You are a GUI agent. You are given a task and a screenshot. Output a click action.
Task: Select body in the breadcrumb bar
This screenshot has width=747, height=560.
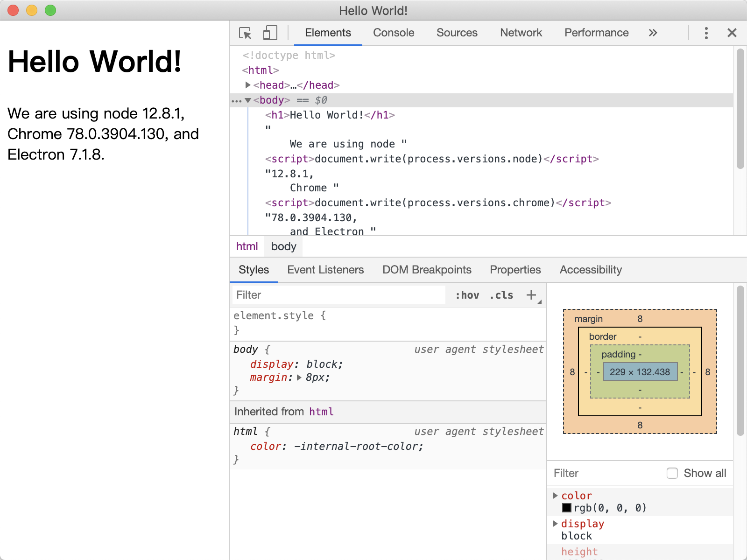click(x=283, y=246)
